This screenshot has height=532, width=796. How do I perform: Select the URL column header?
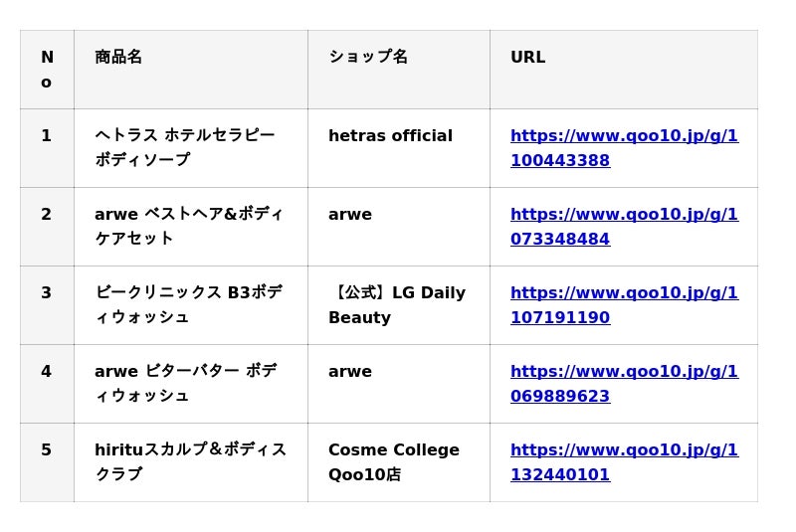click(x=527, y=58)
